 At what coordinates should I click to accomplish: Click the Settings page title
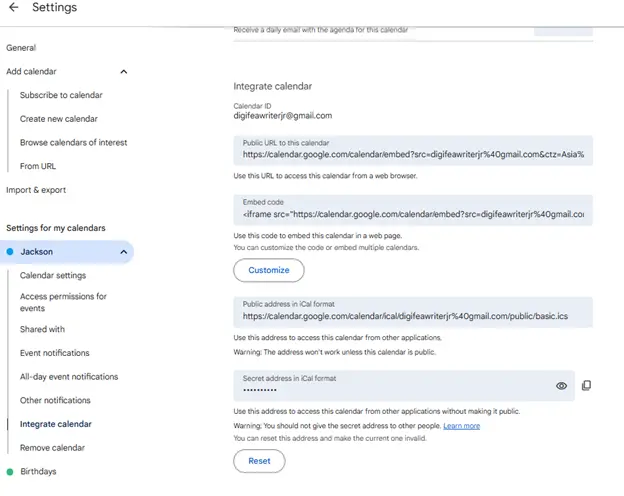55,7
